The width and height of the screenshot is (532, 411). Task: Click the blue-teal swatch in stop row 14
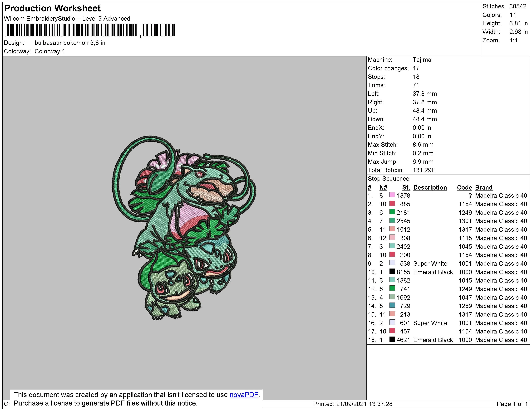tap(392, 305)
